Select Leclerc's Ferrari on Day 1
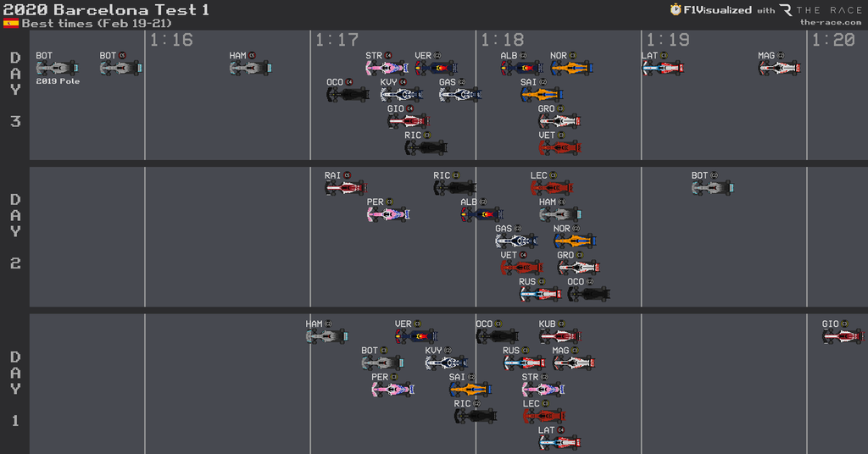The width and height of the screenshot is (868, 454). tap(544, 416)
